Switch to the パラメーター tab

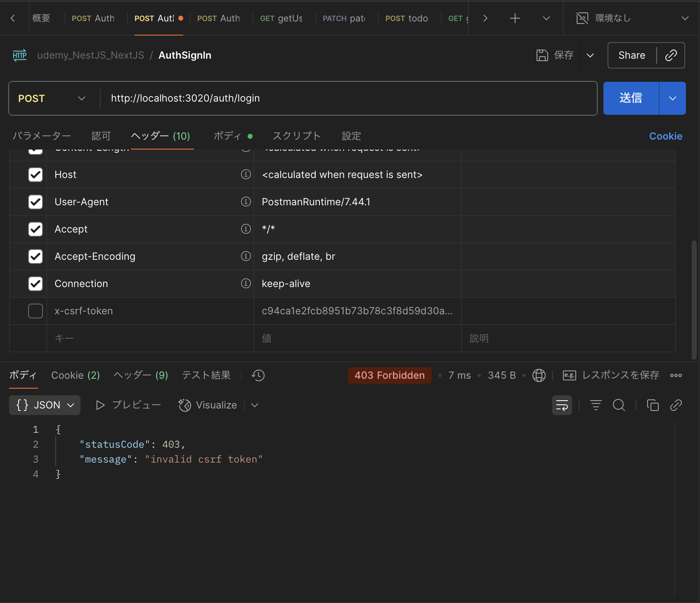(x=42, y=136)
